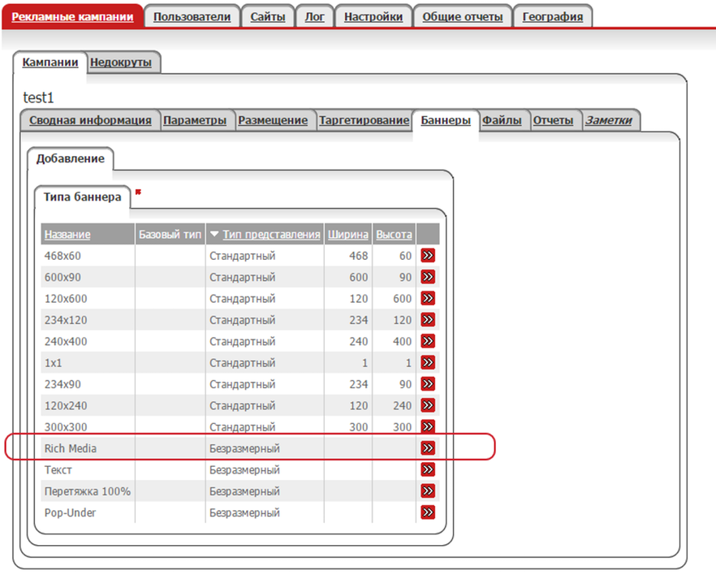Pick Перетяжка 100% arrow icon
Screen dimensions: 716x588
(427, 491)
